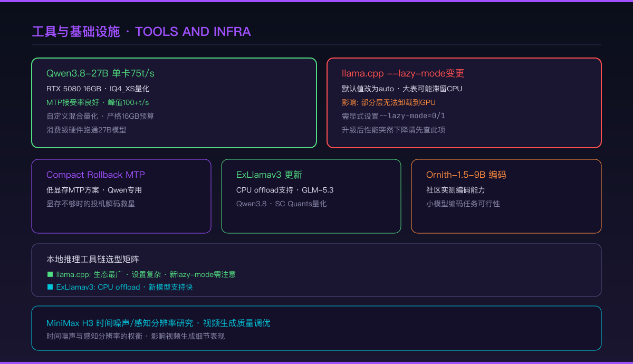Click the line '升级后性能突然下降请先查此项'
Screen dimensions: 633x364
click(394, 130)
